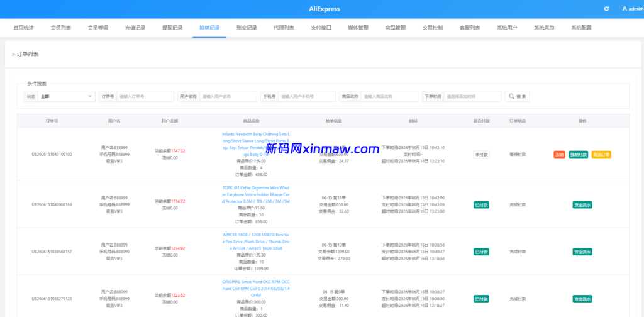The width and height of the screenshot is (644, 317).
Task: Switch to the 代理列表 tab
Action: [x=284, y=28]
